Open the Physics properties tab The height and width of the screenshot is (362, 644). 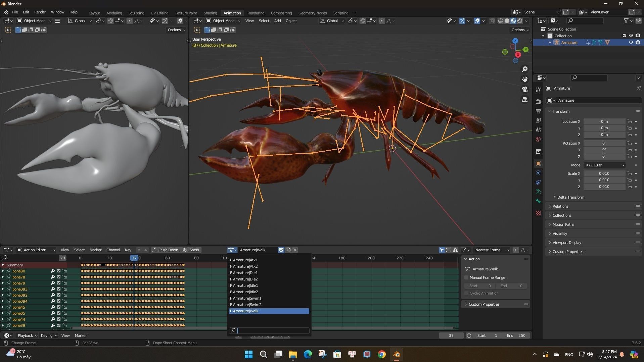tap(538, 173)
